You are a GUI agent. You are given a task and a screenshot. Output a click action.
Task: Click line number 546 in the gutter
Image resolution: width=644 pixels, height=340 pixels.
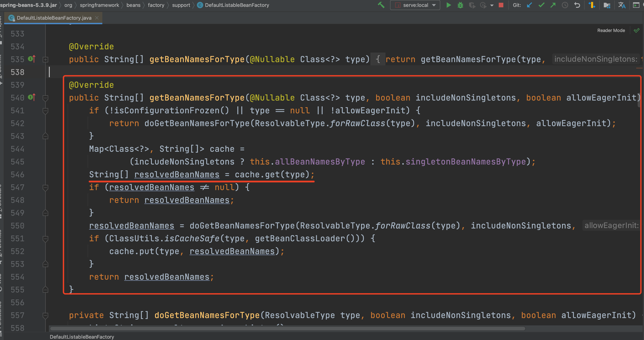coord(18,175)
